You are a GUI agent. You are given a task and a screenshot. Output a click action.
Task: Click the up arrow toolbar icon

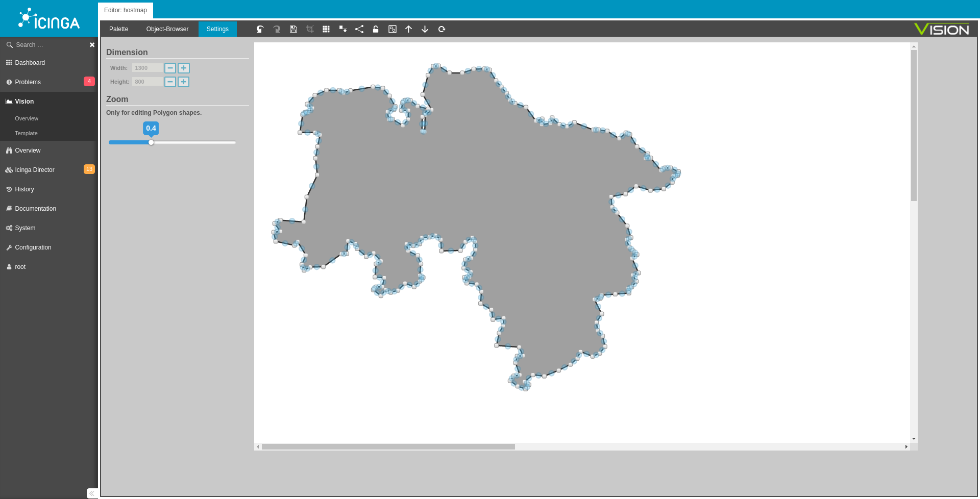[408, 29]
